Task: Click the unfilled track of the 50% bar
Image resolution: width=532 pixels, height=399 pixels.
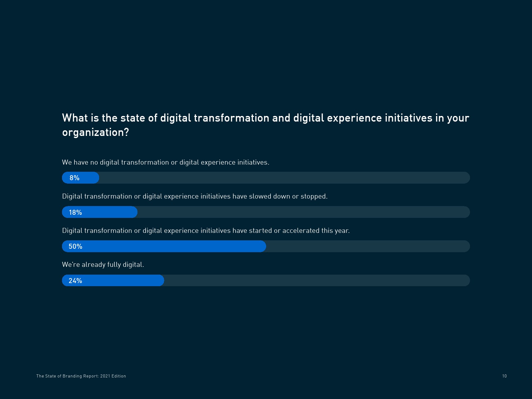Action: pyautogui.click(x=368, y=246)
